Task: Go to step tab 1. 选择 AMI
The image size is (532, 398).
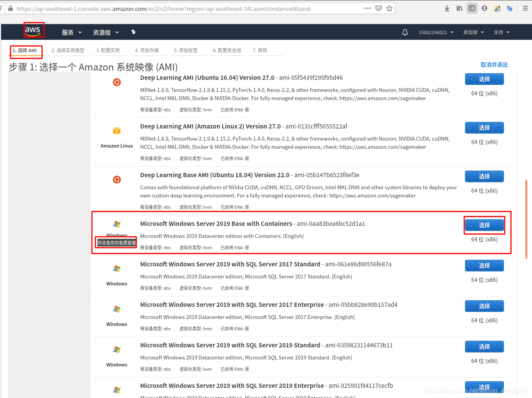Action: 25,50
